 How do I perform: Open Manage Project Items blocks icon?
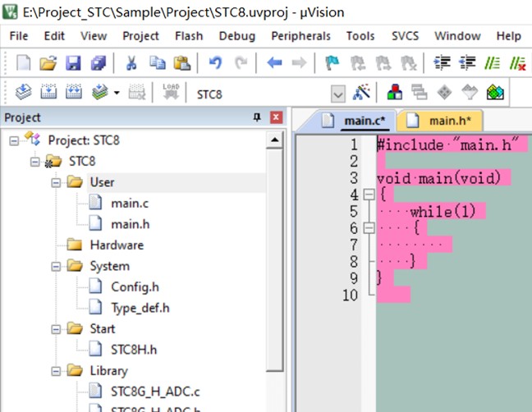pyautogui.click(x=395, y=92)
